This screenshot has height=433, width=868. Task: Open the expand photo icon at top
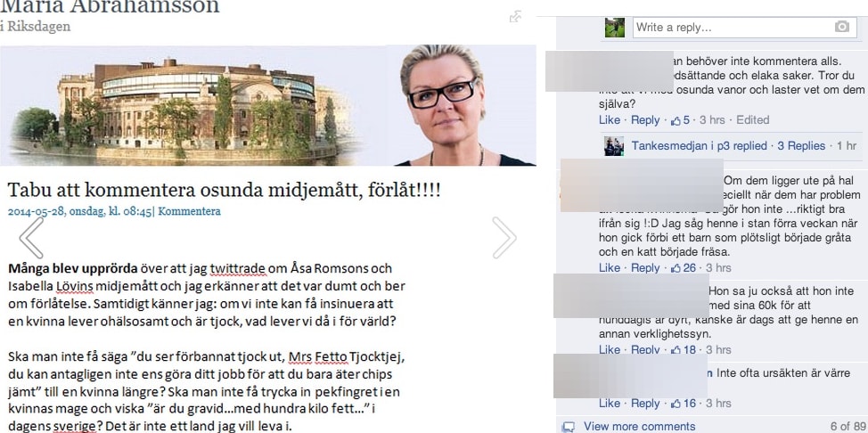(x=515, y=17)
